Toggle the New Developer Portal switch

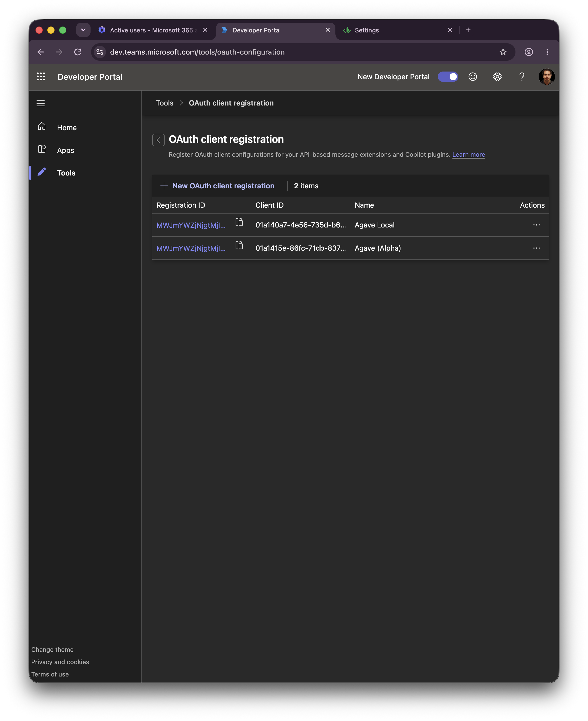448,77
